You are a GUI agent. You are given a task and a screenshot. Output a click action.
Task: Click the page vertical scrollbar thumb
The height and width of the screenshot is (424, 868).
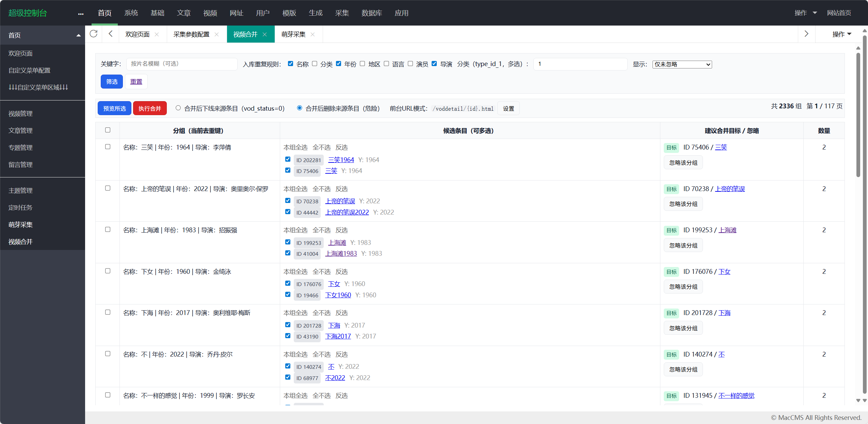[x=865, y=215]
